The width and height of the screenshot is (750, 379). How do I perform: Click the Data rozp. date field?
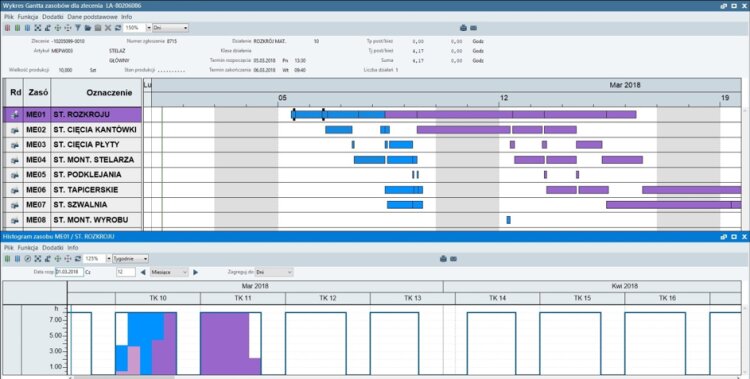coord(69,272)
